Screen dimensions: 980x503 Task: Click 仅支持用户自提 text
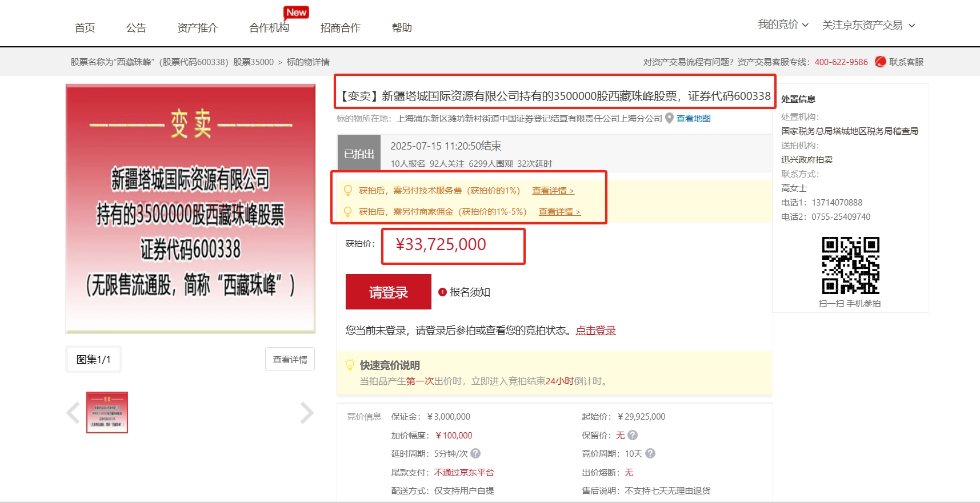click(464, 490)
